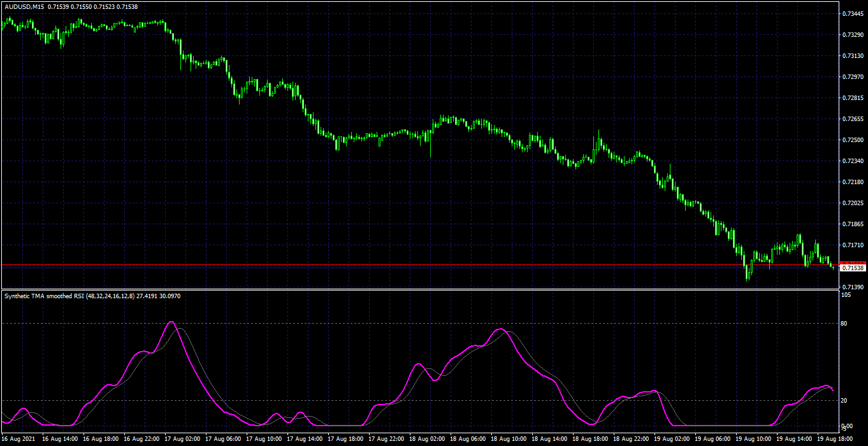Select the 80 level on RSI scale
868x446 pixels.
coord(845,324)
